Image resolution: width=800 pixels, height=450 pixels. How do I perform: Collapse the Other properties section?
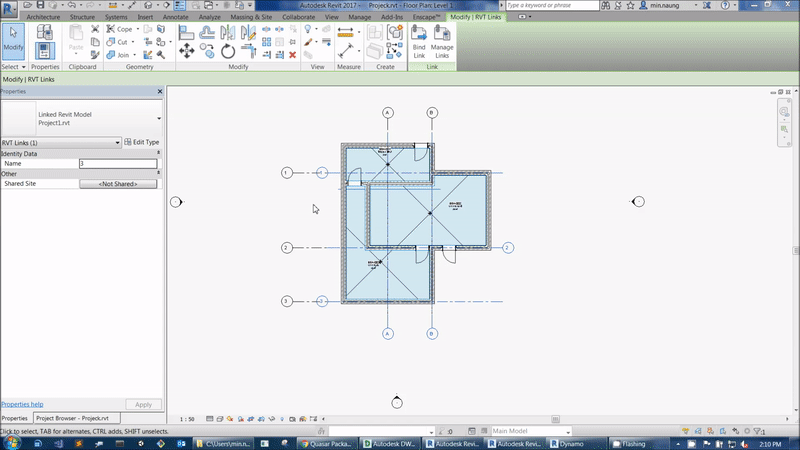[x=159, y=174]
